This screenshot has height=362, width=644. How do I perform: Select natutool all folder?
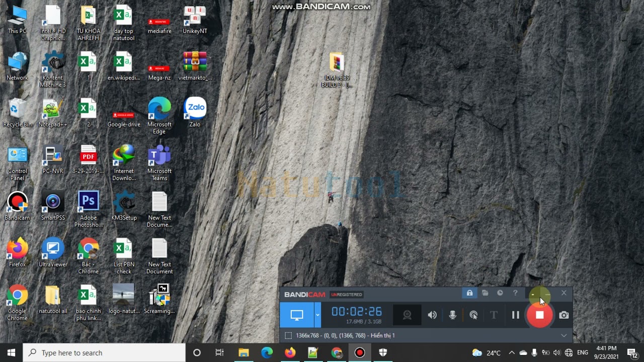(x=53, y=300)
